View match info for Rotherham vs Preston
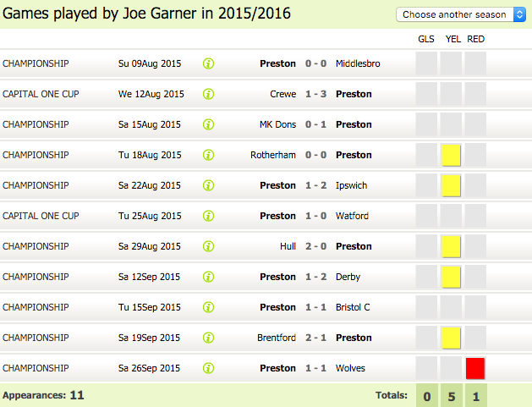532x407 pixels. pyautogui.click(x=208, y=155)
